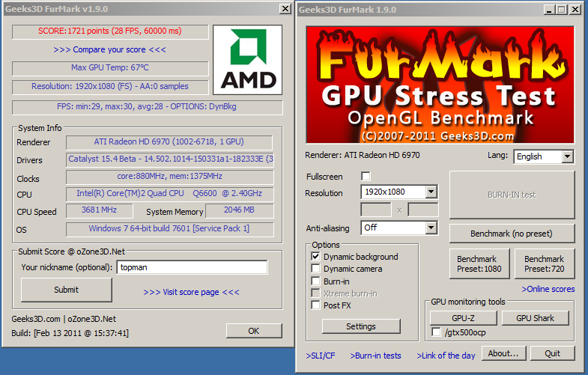The height and width of the screenshot is (375, 588).
Task: Open the Settings button
Action: coord(361,326)
